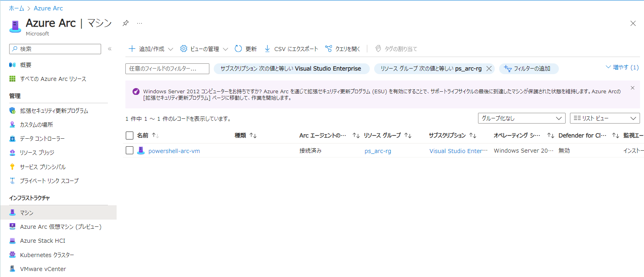Collapse the left navigation menu
This screenshot has width=644, height=277.
coord(109,49)
